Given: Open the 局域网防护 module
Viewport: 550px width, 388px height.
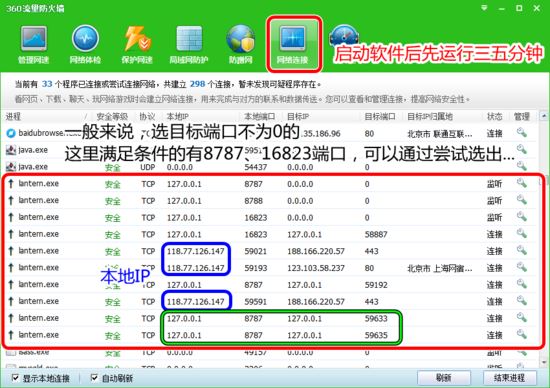Looking at the screenshot, I should 189,45.
